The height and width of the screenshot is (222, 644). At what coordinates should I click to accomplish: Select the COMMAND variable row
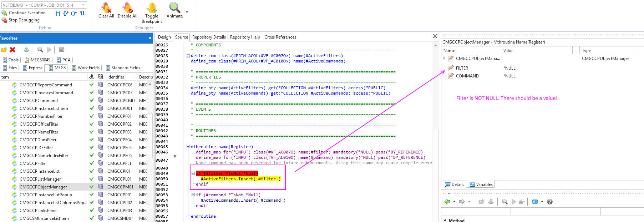click(542, 76)
